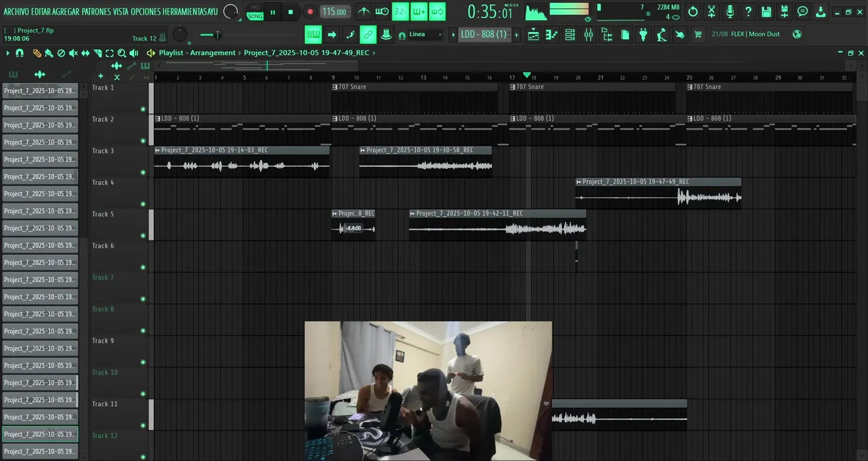
Task: Toggle the link/group chain button
Action: [x=368, y=35]
